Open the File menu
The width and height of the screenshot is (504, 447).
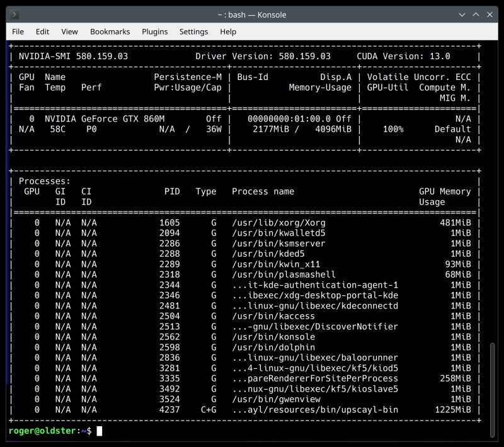point(18,31)
